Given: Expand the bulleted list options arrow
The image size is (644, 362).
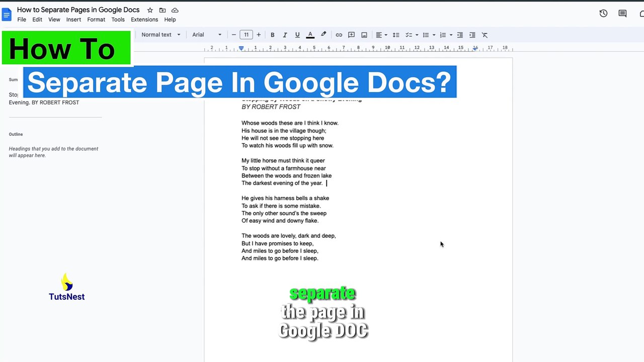Looking at the screenshot, I should click(434, 35).
